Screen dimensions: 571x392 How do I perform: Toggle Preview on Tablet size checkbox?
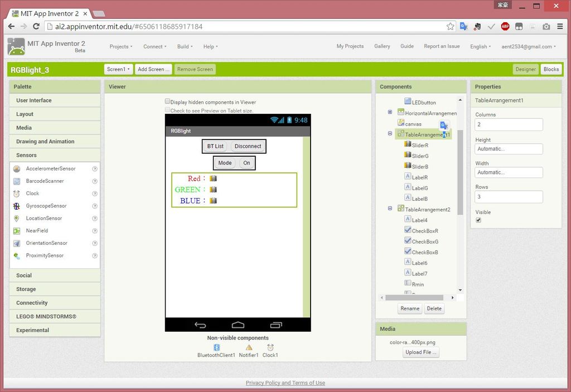coord(167,110)
